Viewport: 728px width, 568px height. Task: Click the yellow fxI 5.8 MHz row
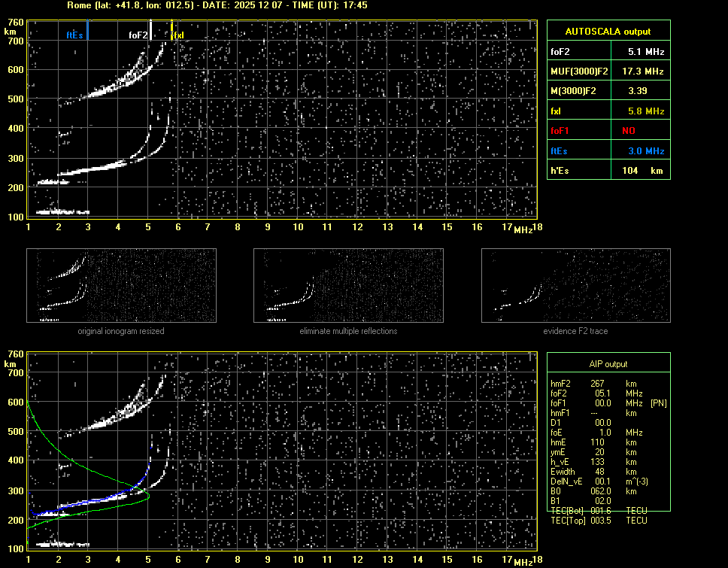click(x=608, y=111)
